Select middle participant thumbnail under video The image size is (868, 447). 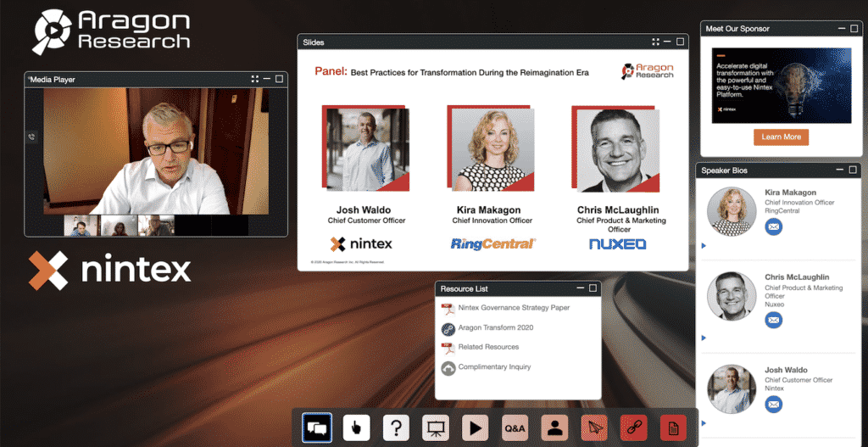(x=119, y=226)
